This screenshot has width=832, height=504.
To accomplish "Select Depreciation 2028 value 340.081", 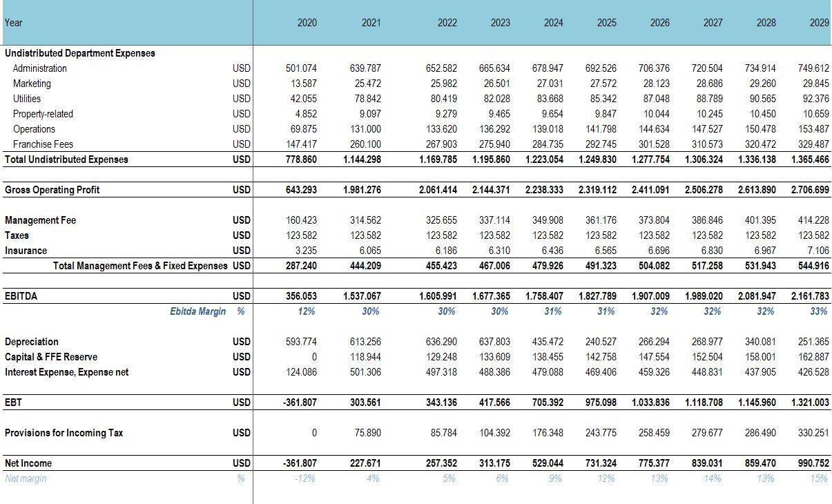I will point(760,342).
